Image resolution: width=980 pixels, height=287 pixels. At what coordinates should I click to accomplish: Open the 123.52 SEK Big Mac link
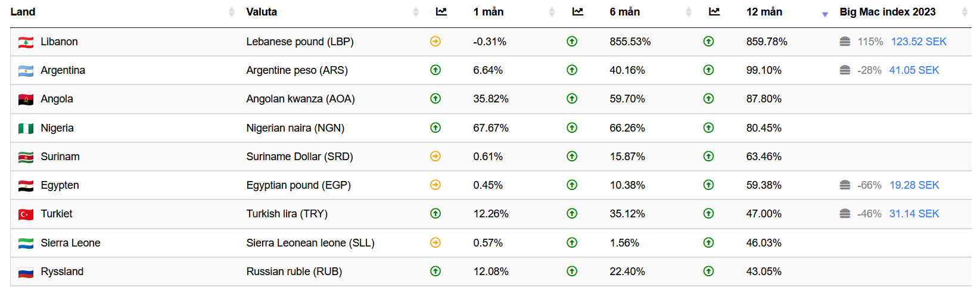919,42
